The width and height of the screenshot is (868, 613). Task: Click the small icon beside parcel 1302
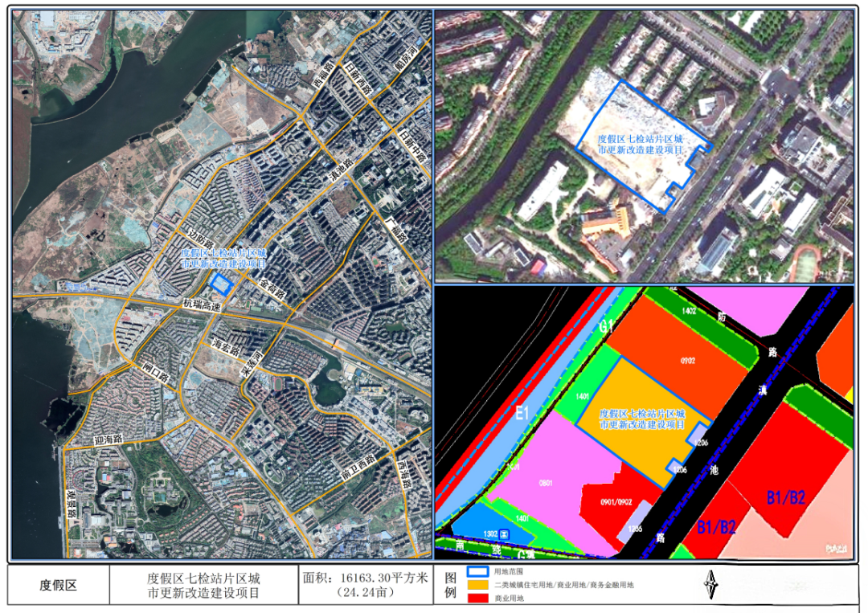tap(504, 533)
